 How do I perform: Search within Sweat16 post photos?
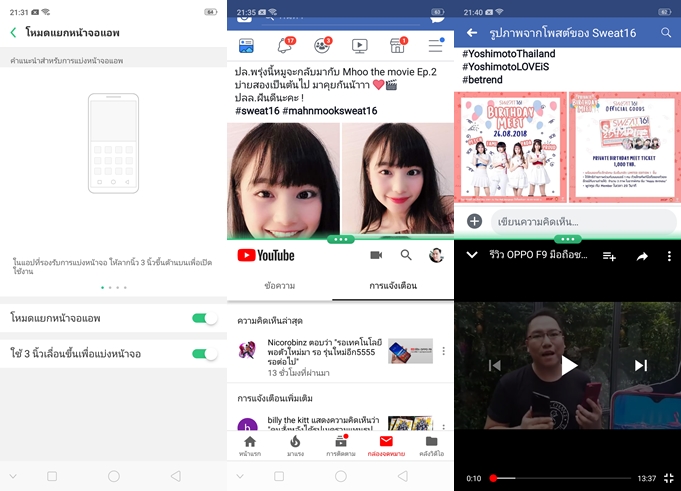tap(667, 33)
